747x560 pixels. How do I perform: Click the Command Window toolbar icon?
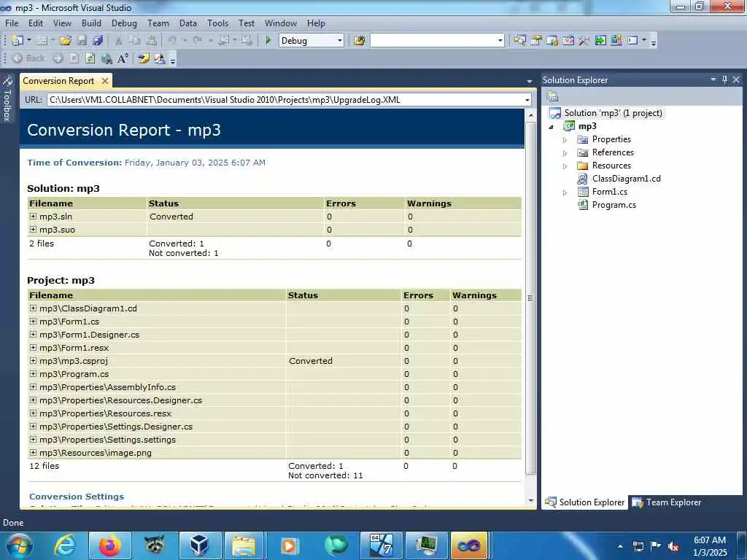(x=632, y=41)
